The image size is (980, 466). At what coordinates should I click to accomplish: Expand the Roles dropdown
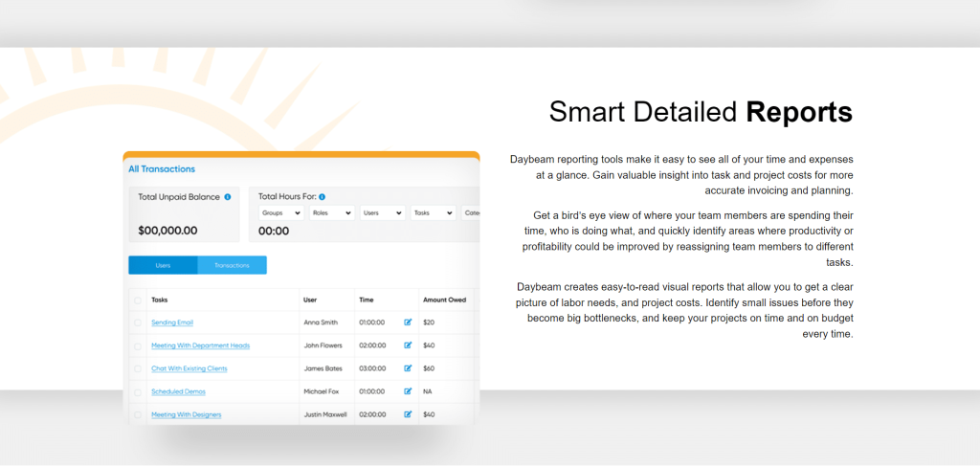332,213
